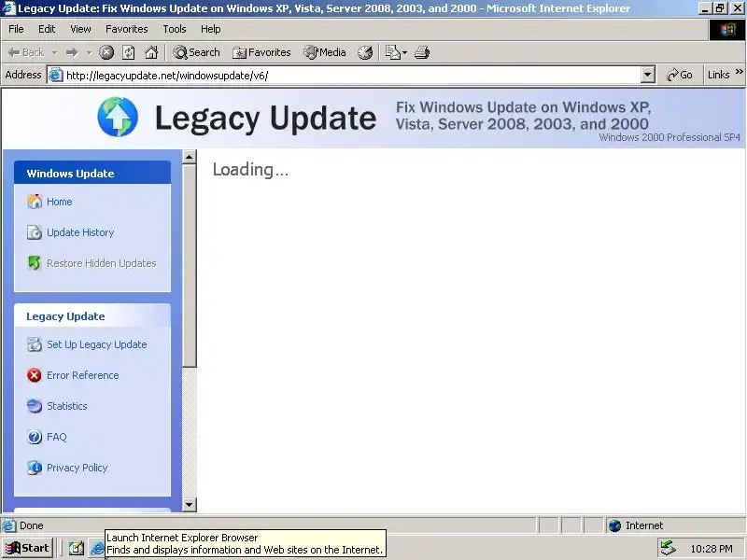The image size is (747, 560).
Task: Open the Error Reference link
Action: pos(83,375)
